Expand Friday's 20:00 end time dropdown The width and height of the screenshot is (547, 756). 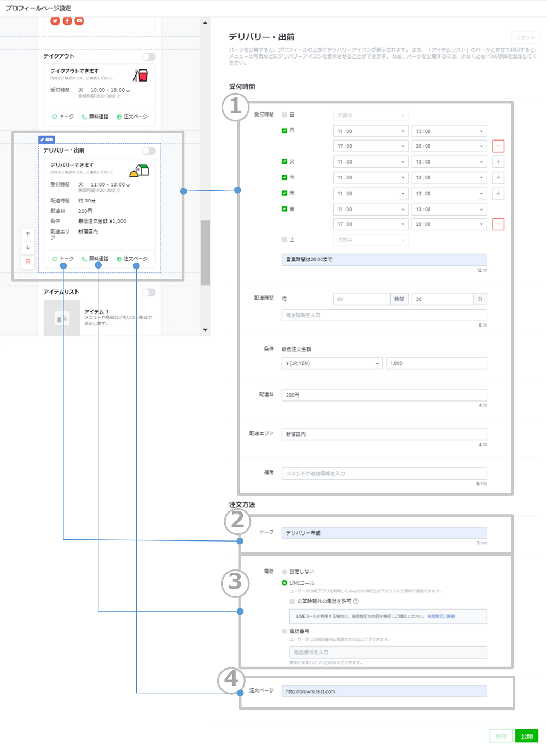[449, 224]
